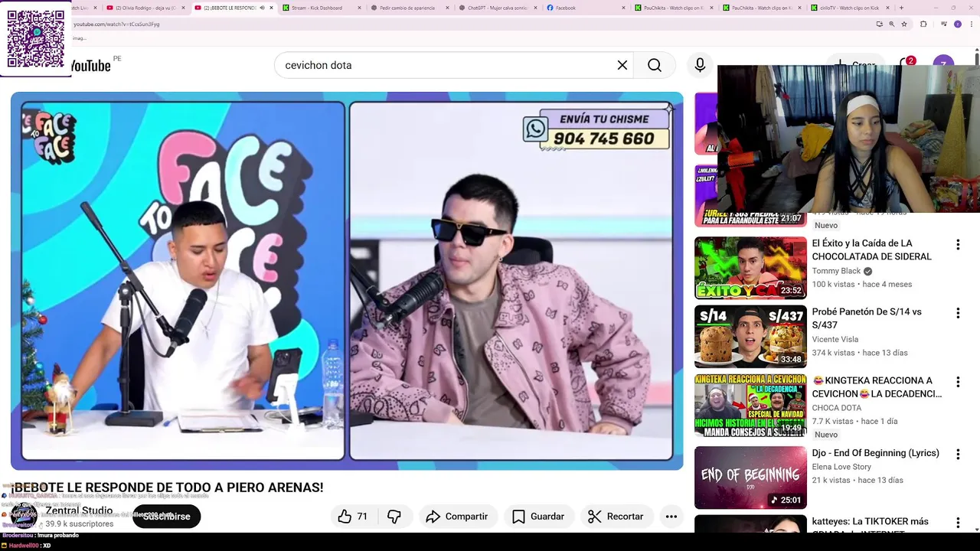
Task: Click the Vicente Visla channel name
Action: click(x=835, y=339)
